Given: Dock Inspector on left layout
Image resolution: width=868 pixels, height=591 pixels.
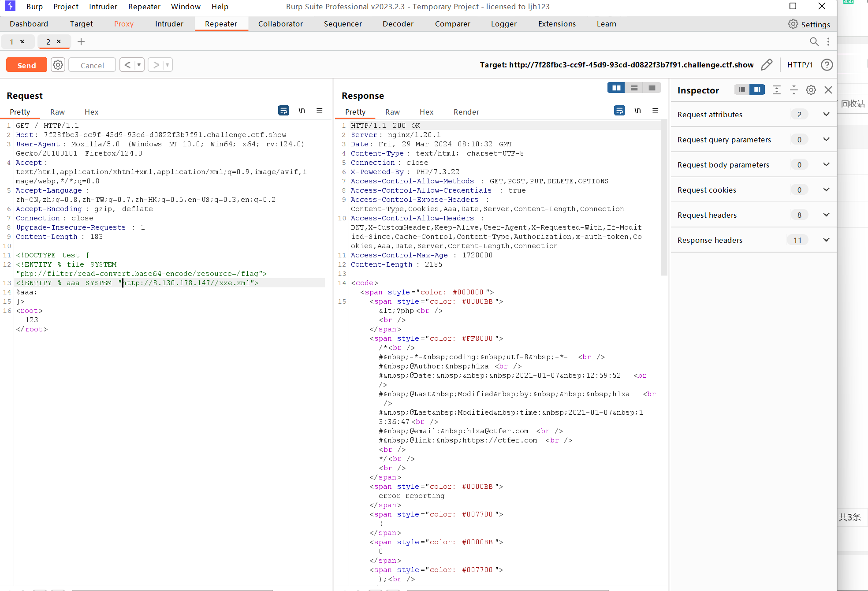Looking at the screenshot, I should pos(742,89).
